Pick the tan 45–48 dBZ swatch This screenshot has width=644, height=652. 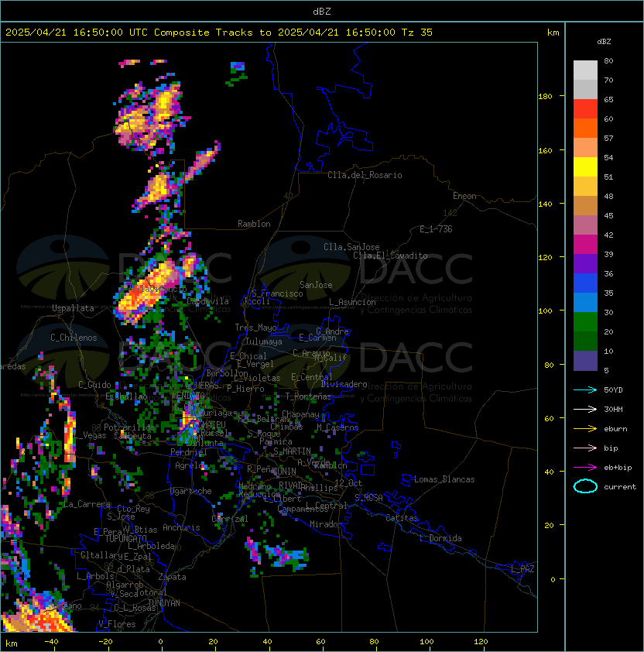(x=585, y=205)
